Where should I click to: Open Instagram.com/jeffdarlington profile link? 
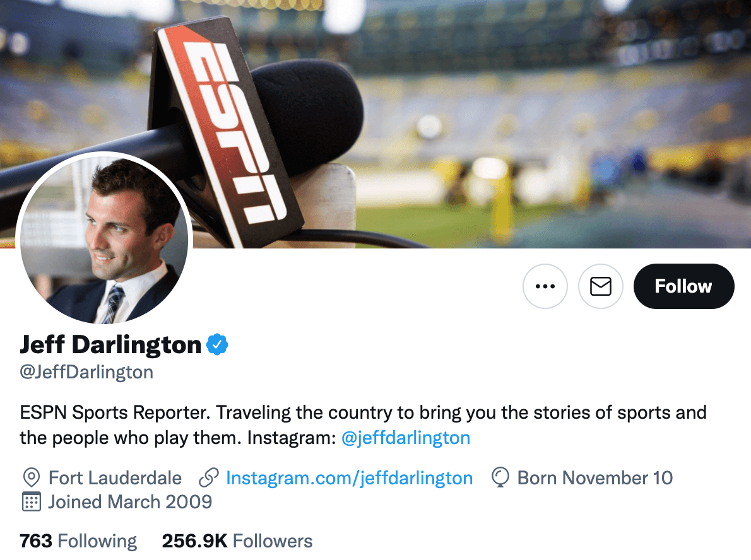[350, 477]
